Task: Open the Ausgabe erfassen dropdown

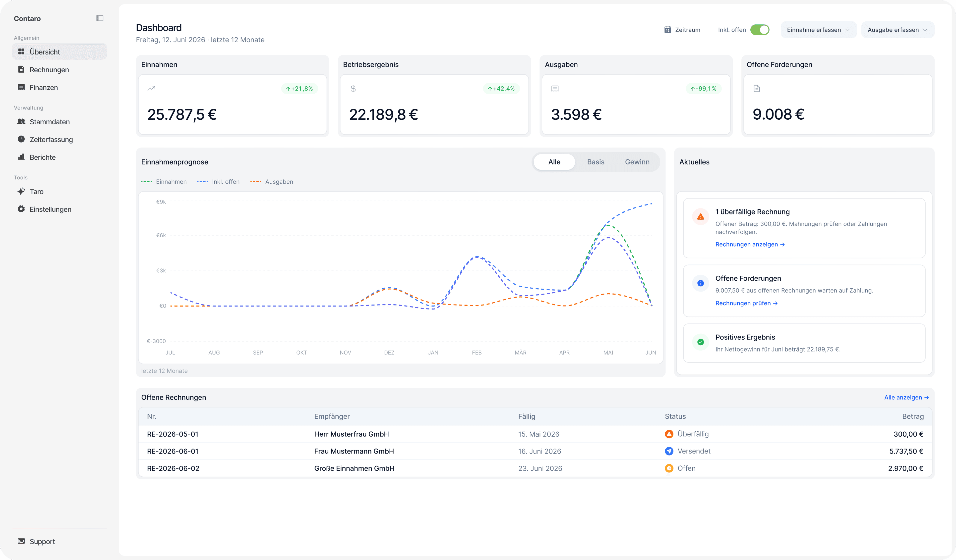Action: point(898,30)
